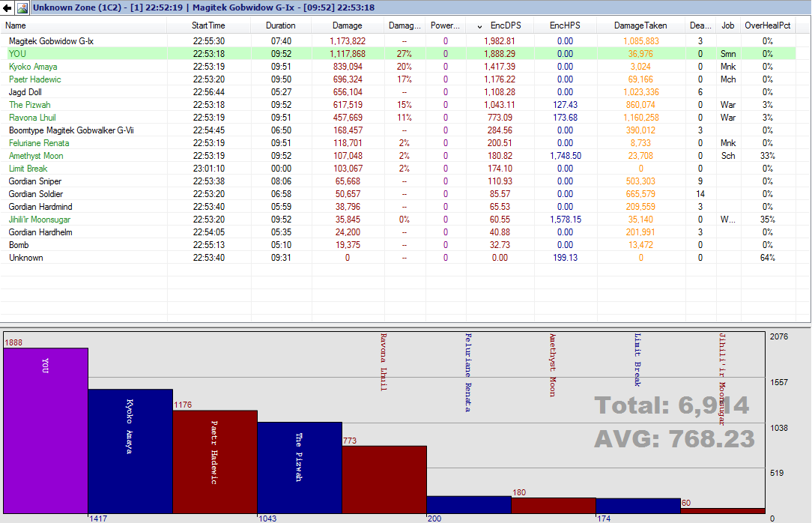Select the Amethyst Moon row
The width and height of the screenshot is (812, 523).
[x=399, y=156]
